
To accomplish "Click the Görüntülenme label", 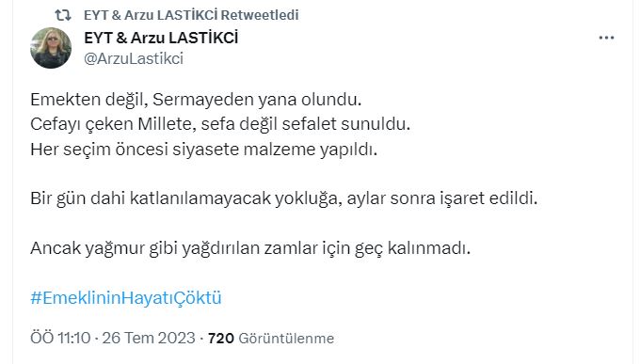I will [x=286, y=339].
